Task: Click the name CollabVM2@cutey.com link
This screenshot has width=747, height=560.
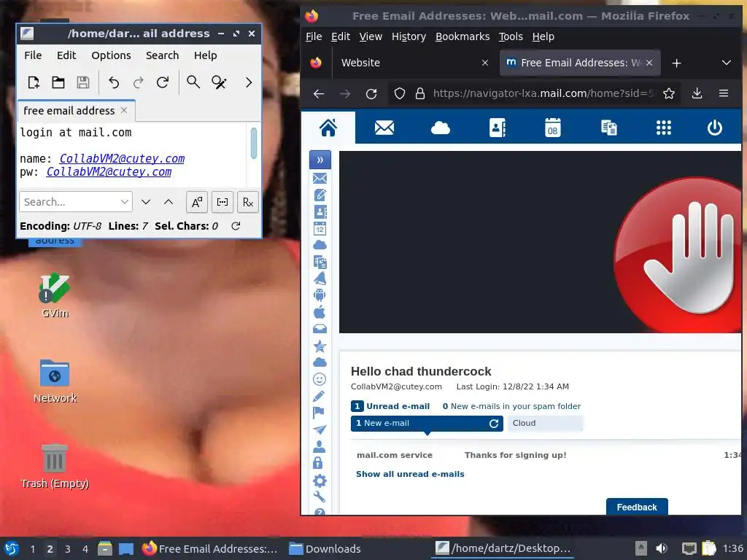Action: coord(122,158)
